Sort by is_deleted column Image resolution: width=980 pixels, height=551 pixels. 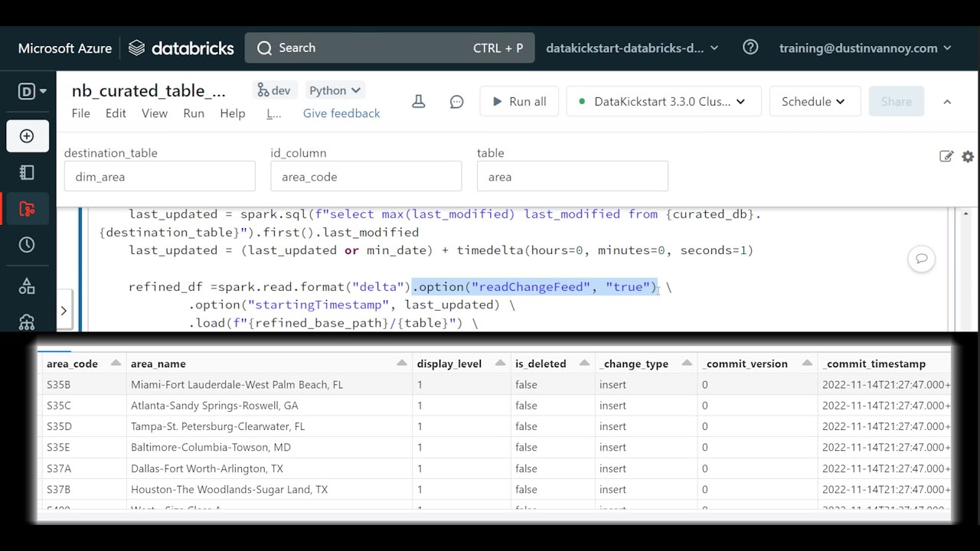[x=584, y=363]
